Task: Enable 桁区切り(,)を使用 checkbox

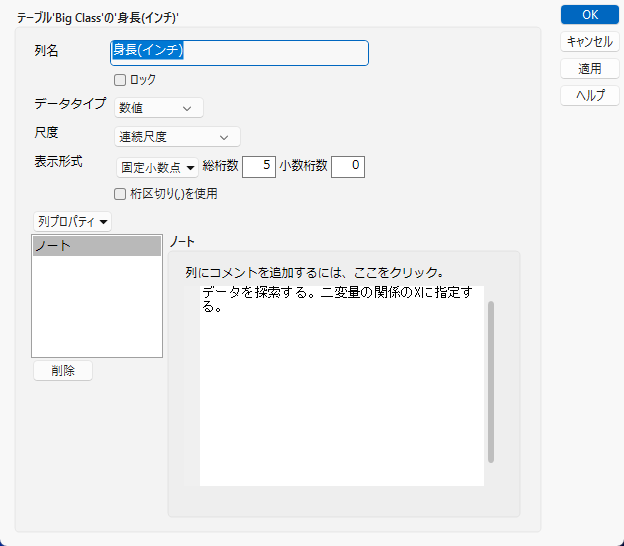Action: [120, 194]
